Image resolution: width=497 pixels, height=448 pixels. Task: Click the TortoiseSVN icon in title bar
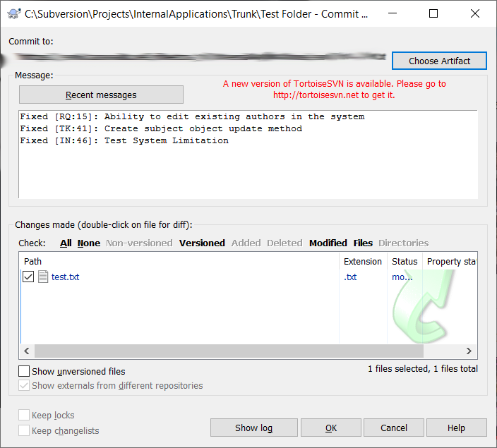point(13,13)
